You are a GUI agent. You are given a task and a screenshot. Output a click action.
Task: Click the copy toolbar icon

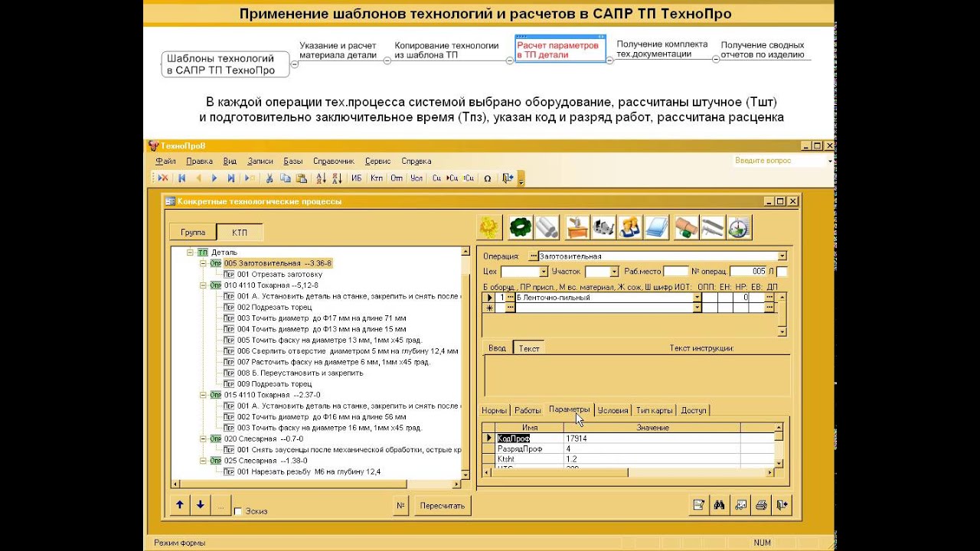(286, 178)
